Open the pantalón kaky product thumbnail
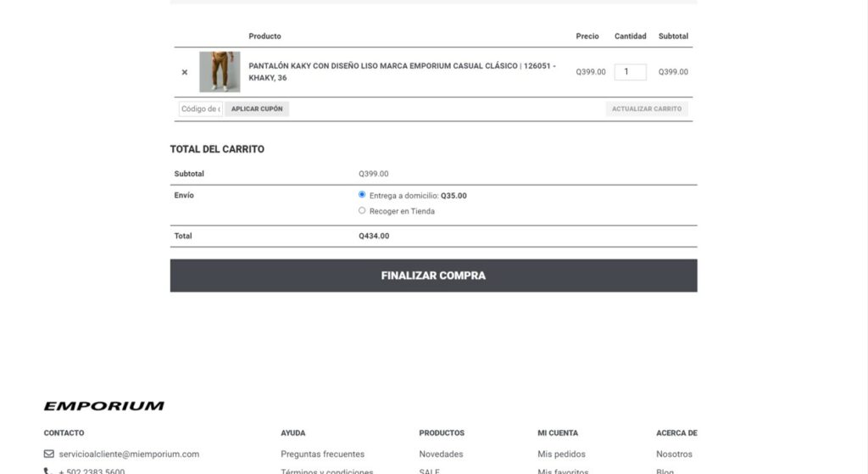868x474 pixels. click(x=220, y=72)
